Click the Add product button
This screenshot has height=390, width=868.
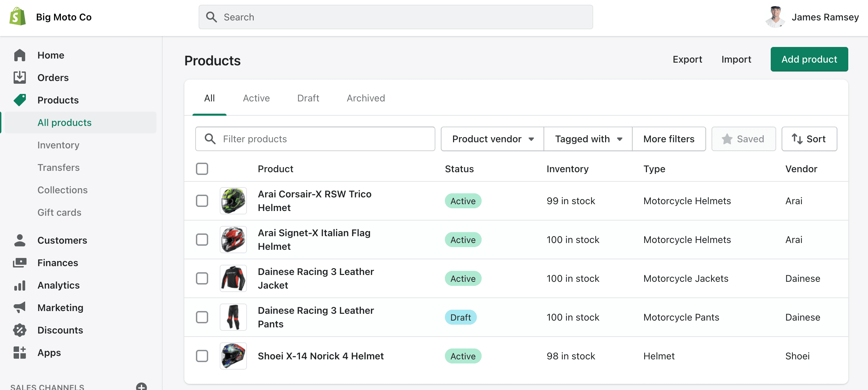point(809,59)
